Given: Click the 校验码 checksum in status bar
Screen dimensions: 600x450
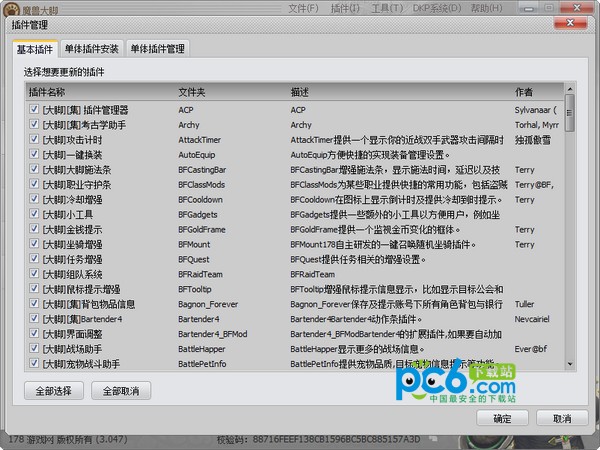Looking at the screenshot, I should [318, 440].
